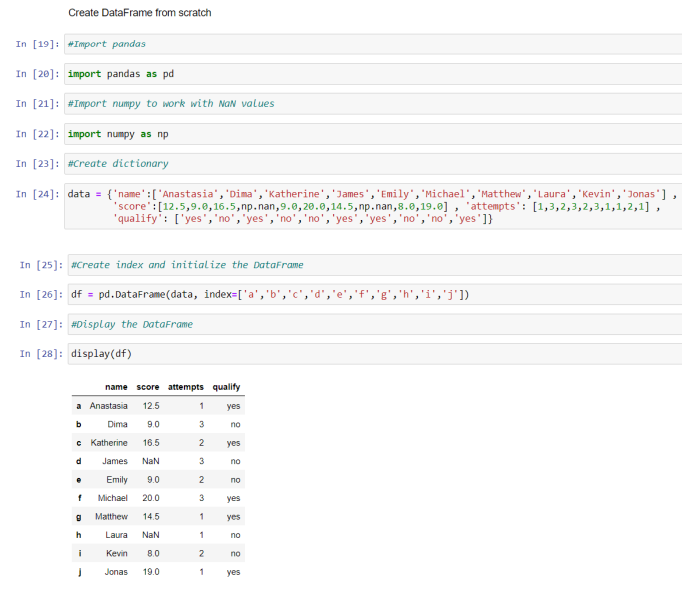Click the pd.DataFrame creation code cell

(375, 295)
